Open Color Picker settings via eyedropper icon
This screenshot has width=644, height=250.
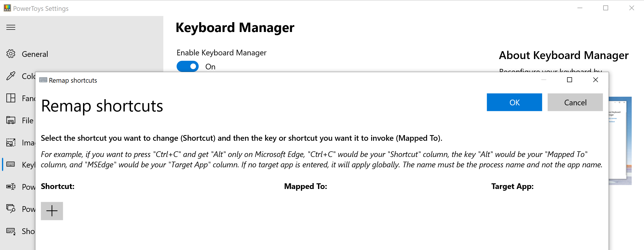[11, 76]
